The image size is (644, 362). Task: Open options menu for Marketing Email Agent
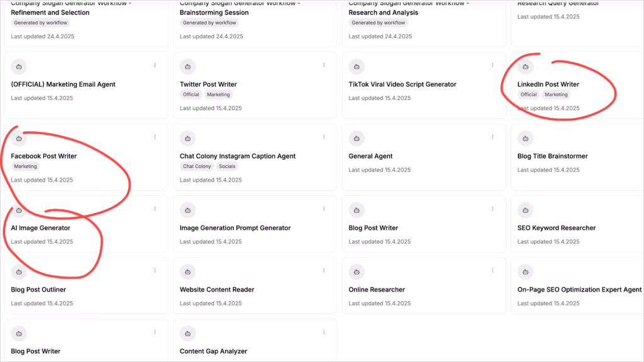click(x=155, y=65)
